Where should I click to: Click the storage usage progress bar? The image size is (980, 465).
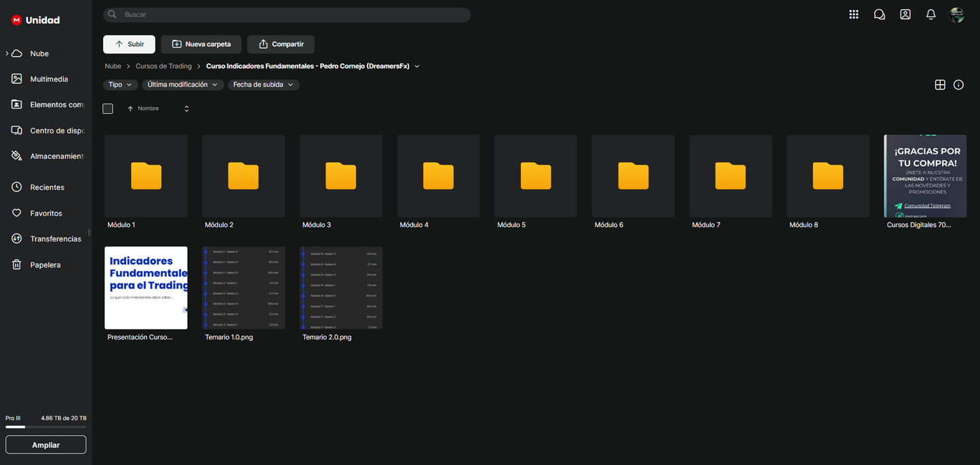point(45,427)
